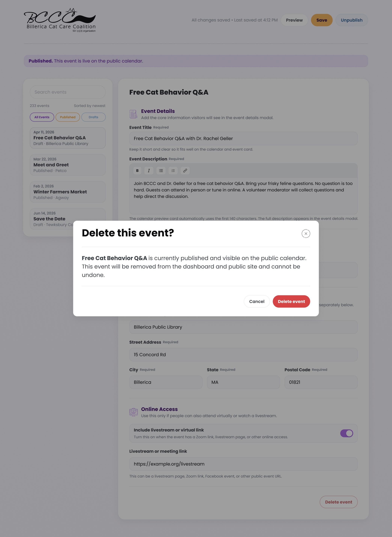Disable the livestream or virtual link toggle
This screenshot has width=392, height=537.
347,433
